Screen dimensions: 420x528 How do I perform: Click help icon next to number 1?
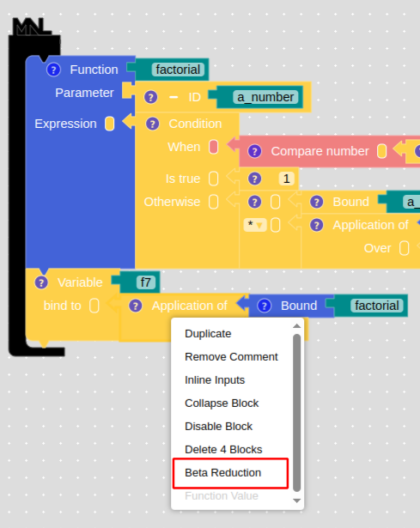point(254,179)
